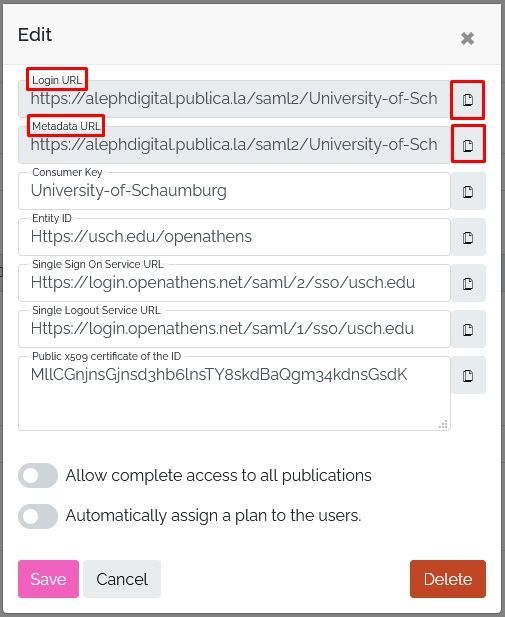Copy the Metadata URL value
Screen dimensions: 505x617
(468, 145)
